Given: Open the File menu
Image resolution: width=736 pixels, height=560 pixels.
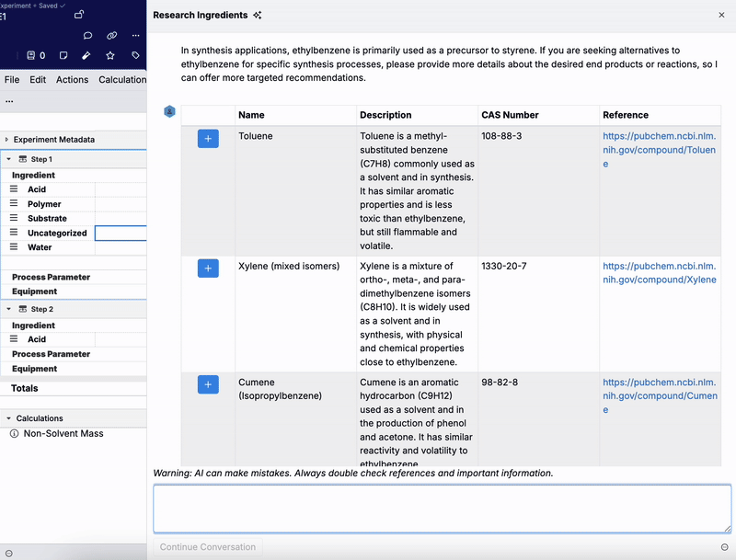Looking at the screenshot, I should (12, 80).
